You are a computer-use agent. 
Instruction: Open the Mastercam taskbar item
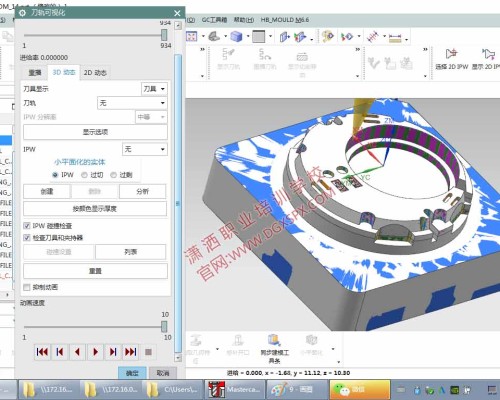(234, 389)
